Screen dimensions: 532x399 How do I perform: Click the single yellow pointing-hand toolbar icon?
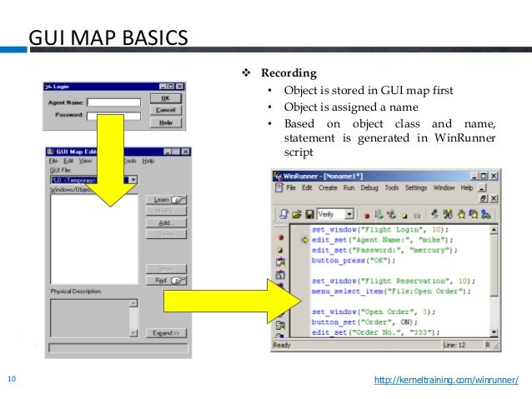461,214
